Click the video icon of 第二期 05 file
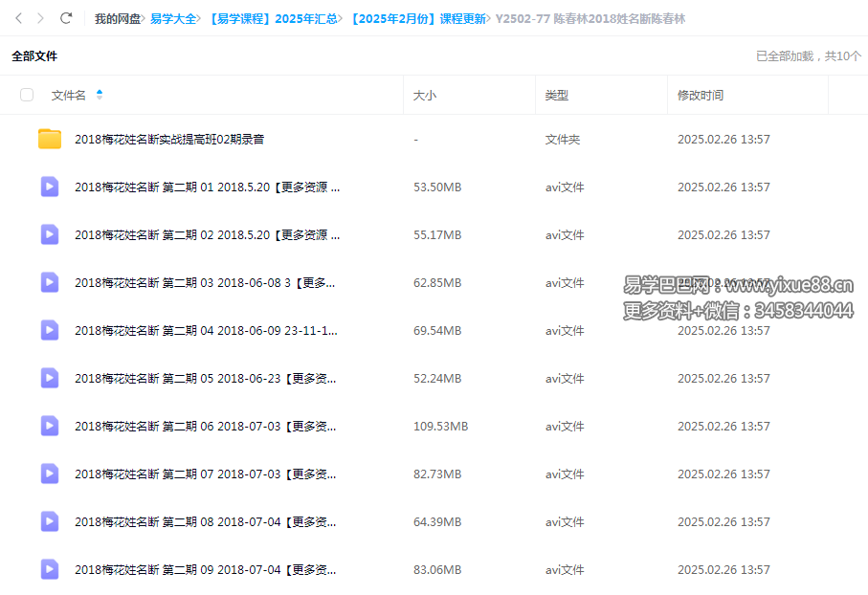The width and height of the screenshot is (868, 595). click(x=49, y=378)
